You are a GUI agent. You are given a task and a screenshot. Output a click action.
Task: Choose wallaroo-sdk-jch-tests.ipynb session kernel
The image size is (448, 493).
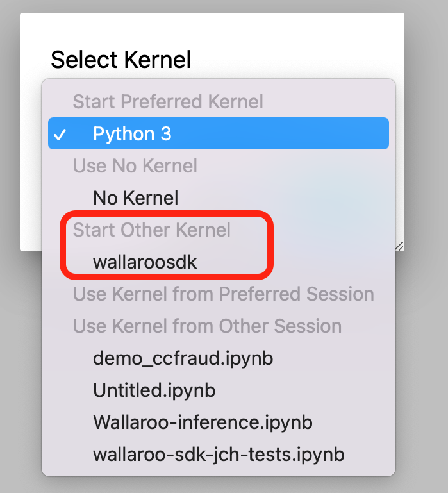pyautogui.click(x=219, y=455)
